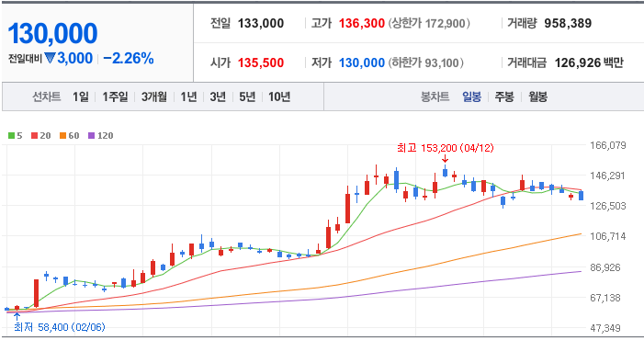Click the 전일 value 133,000
The width and height of the screenshot is (644, 340).
261,23
